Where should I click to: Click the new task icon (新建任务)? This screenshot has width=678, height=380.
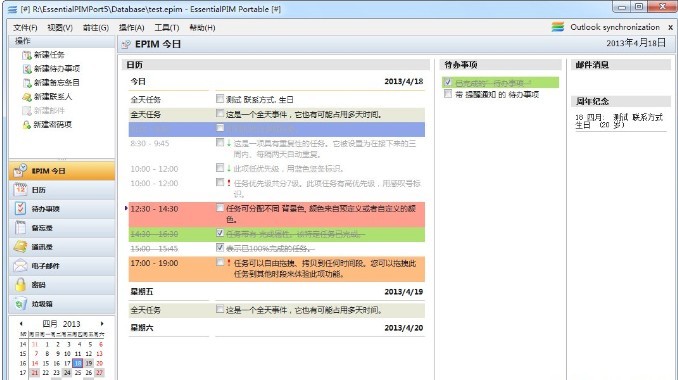point(27,55)
